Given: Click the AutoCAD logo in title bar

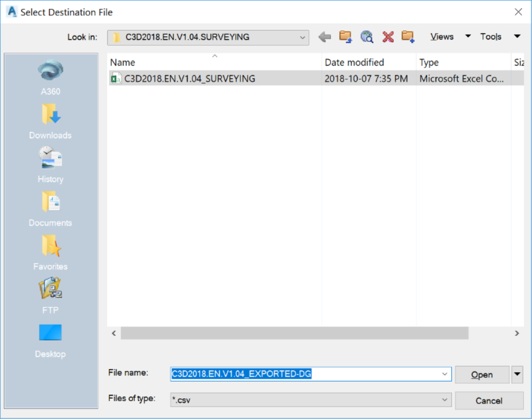Looking at the screenshot, I should [12, 12].
